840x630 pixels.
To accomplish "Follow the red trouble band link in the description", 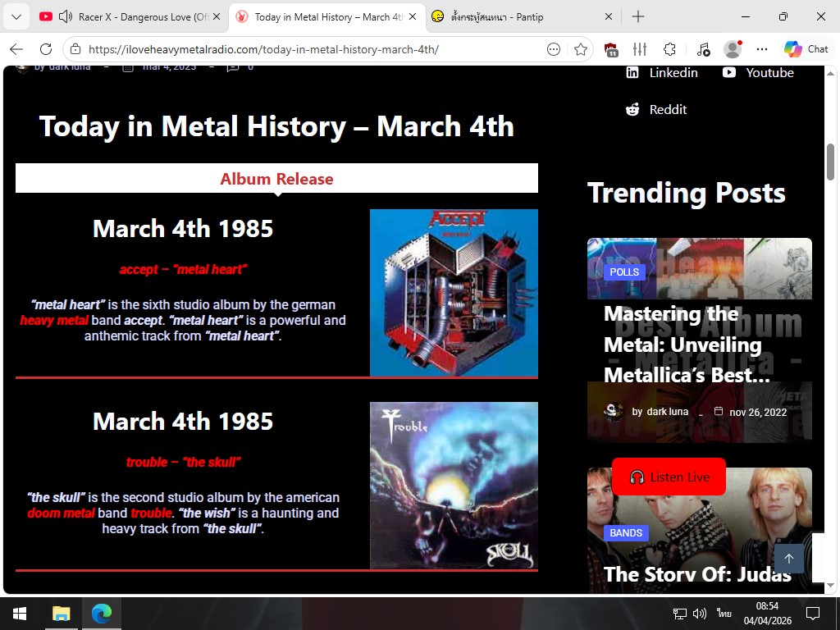I will 151,514.
